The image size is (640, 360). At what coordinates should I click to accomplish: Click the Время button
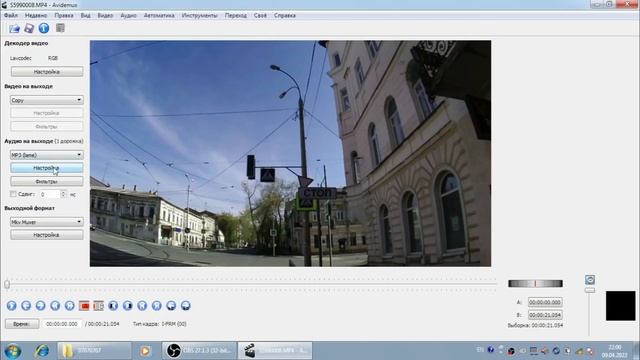pos(22,324)
